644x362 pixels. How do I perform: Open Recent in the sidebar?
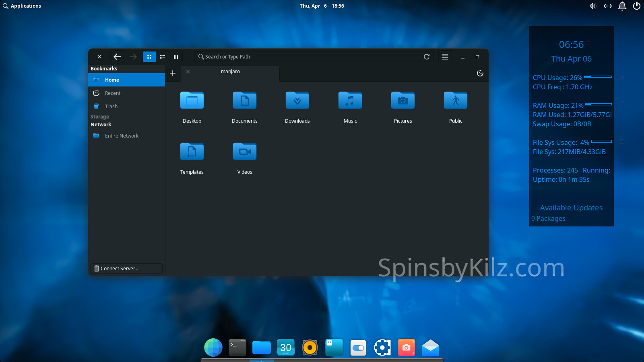coord(113,93)
